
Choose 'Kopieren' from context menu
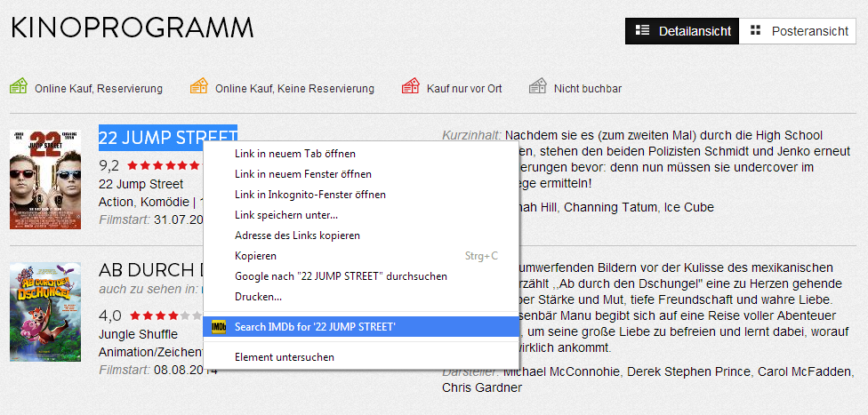pyautogui.click(x=361, y=256)
